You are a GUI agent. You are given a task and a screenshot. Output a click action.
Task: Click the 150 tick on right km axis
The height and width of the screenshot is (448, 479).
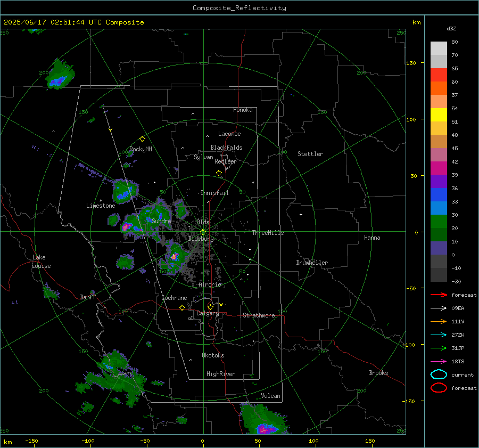pyautogui.click(x=411, y=63)
